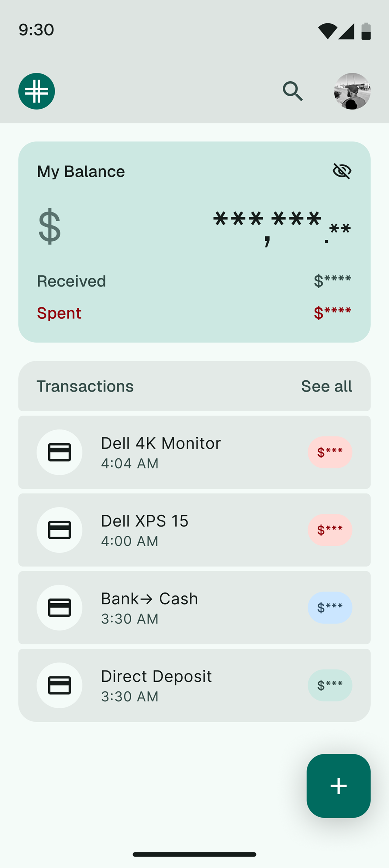Screen dimensions: 389x868
Task: Open the search magnifier icon
Action: point(292,91)
